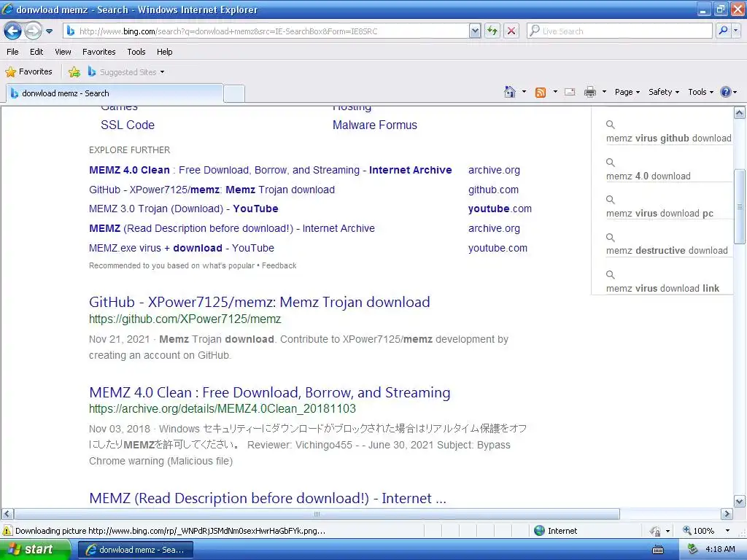Click search icon above 'memz 4.0 download'
The width and height of the screenshot is (747, 560).
point(611,163)
